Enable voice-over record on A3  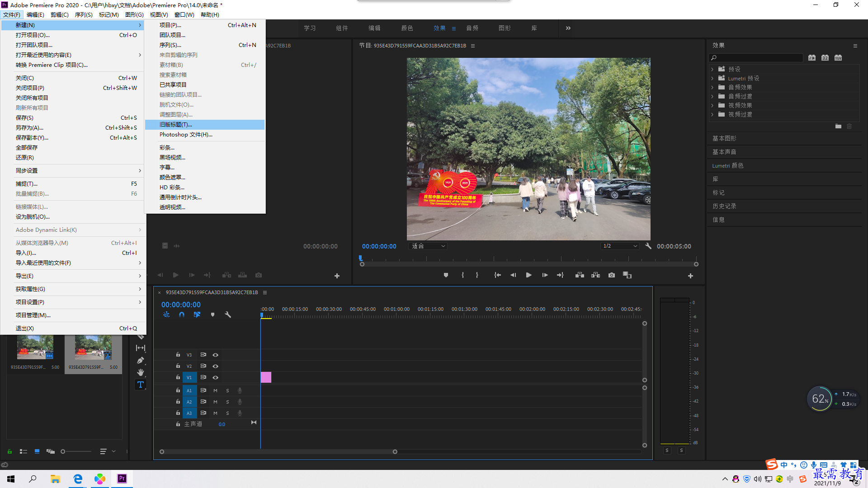(x=240, y=413)
